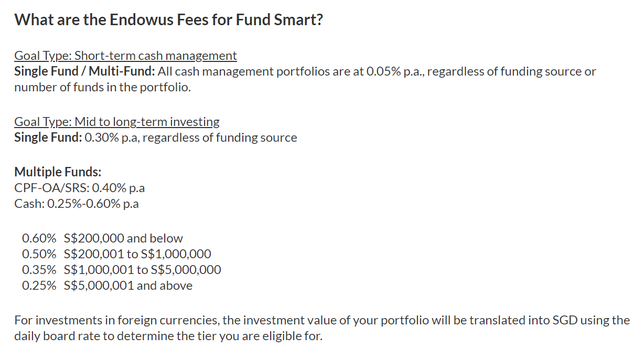The image size is (644, 358).
Task: Click the 'foreign currencies' paragraph
Action: tap(322, 328)
